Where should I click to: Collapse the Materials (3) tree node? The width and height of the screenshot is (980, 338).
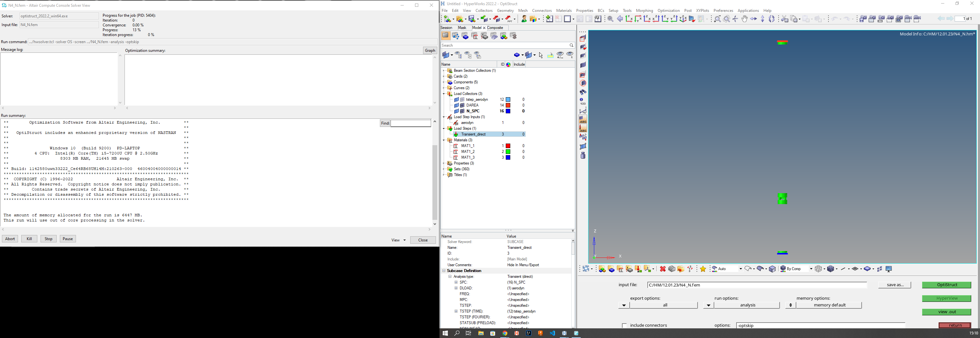pyautogui.click(x=444, y=140)
